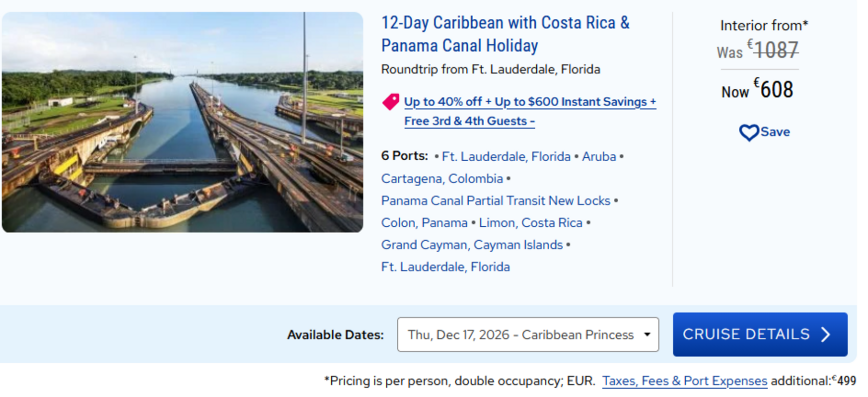Click the Up to 40% off promo link
The image size is (868, 397).
point(529,102)
